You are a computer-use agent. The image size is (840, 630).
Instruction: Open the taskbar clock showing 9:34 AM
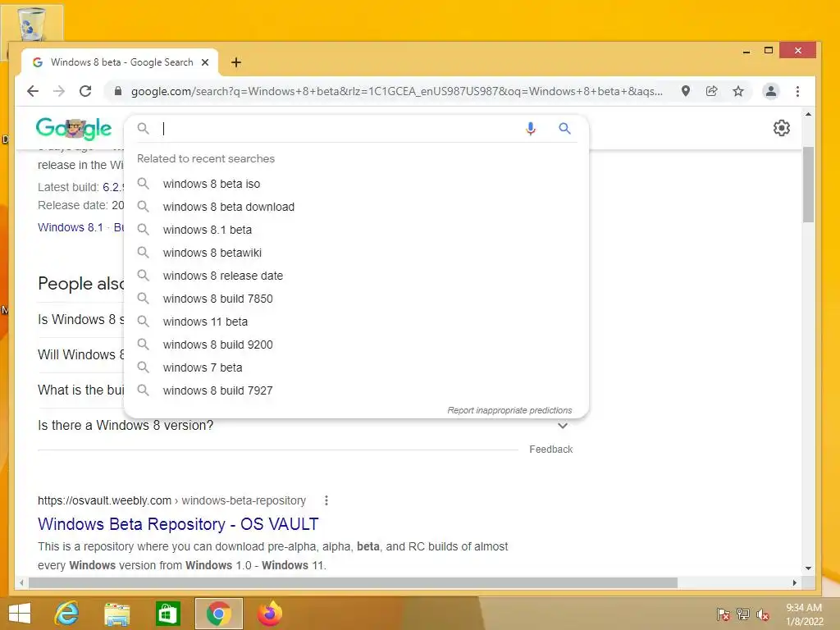pyautogui.click(x=804, y=614)
